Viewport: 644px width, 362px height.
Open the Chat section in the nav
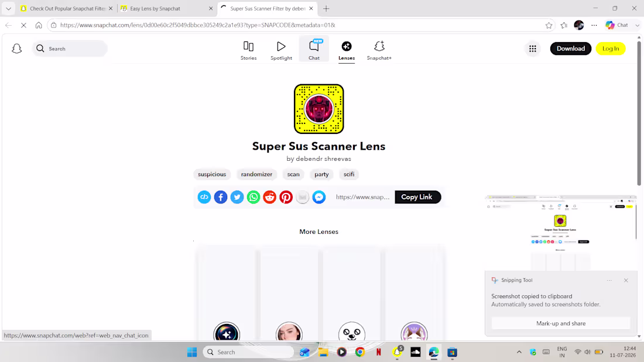click(x=314, y=49)
